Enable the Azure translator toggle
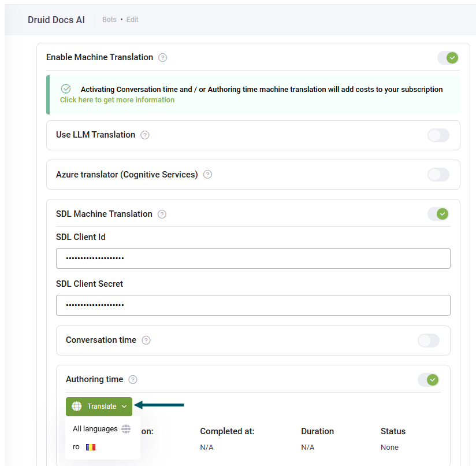 pyautogui.click(x=438, y=175)
